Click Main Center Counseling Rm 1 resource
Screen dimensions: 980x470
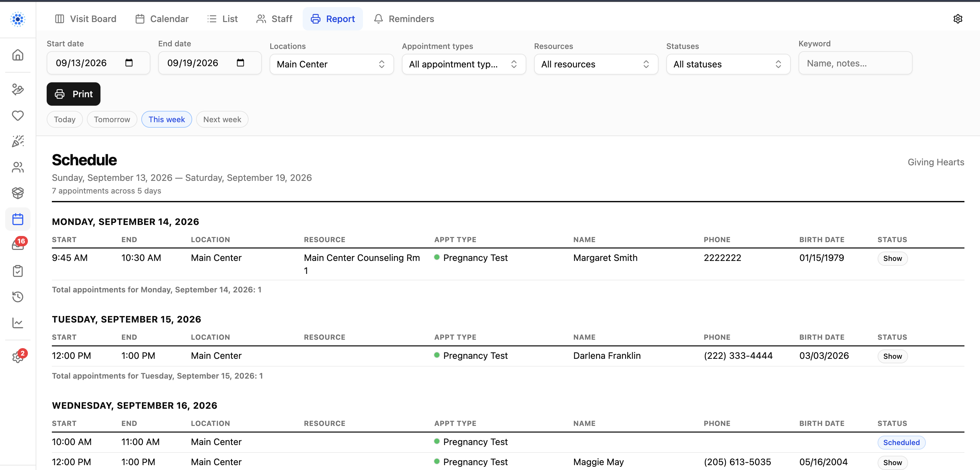point(362,264)
